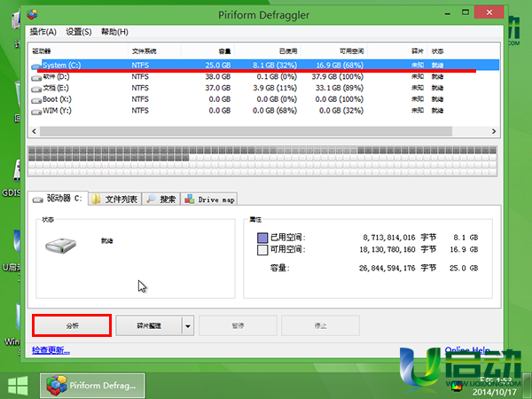This screenshot has height=399, width=532.
Task: Open the 帮助(H) menu
Action: (x=114, y=32)
